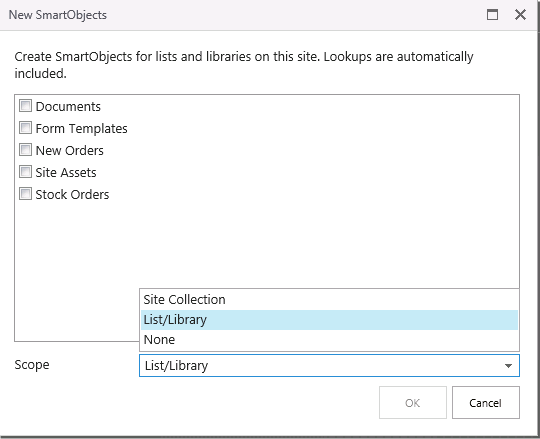Click the New Orders label
Viewport: 540px width, 439px height.
click(70, 150)
